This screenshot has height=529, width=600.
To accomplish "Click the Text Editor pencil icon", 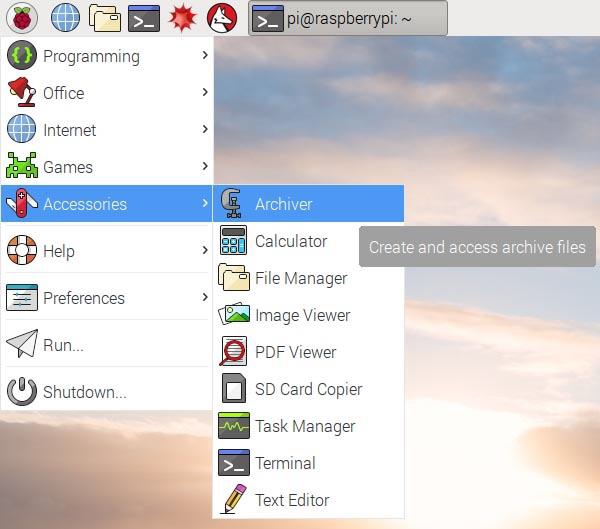I will pyautogui.click(x=234, y=499).
